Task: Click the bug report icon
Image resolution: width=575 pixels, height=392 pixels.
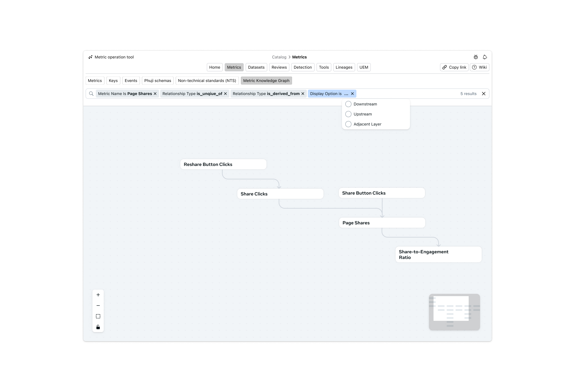Action: click(475, 57)
